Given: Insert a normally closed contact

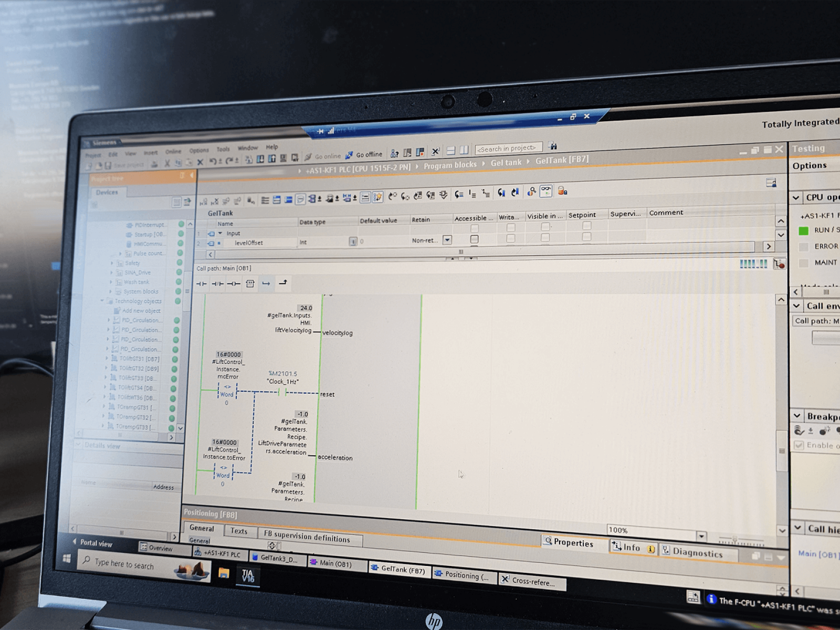Looking at the screenshot, I should point(217,283).
